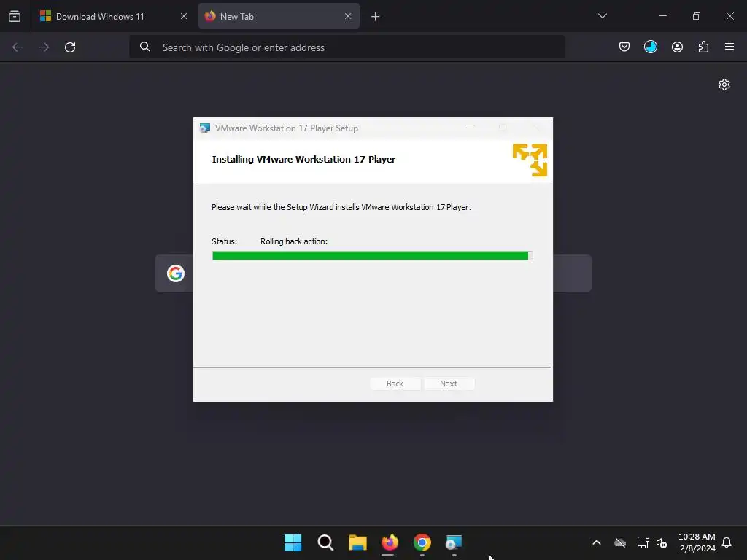747x560 pixels.
Task: Click the Google search box on new tab page
Action: click(373, 273)
